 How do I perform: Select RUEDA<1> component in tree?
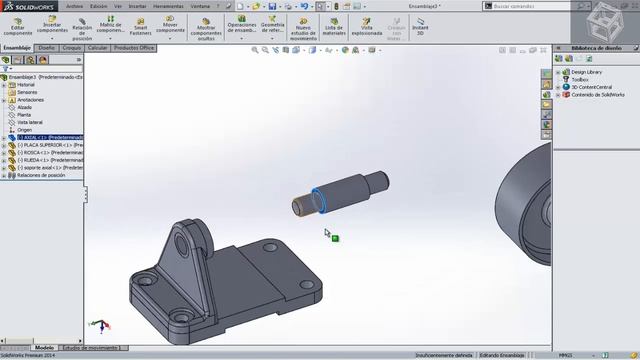point(49,160)
